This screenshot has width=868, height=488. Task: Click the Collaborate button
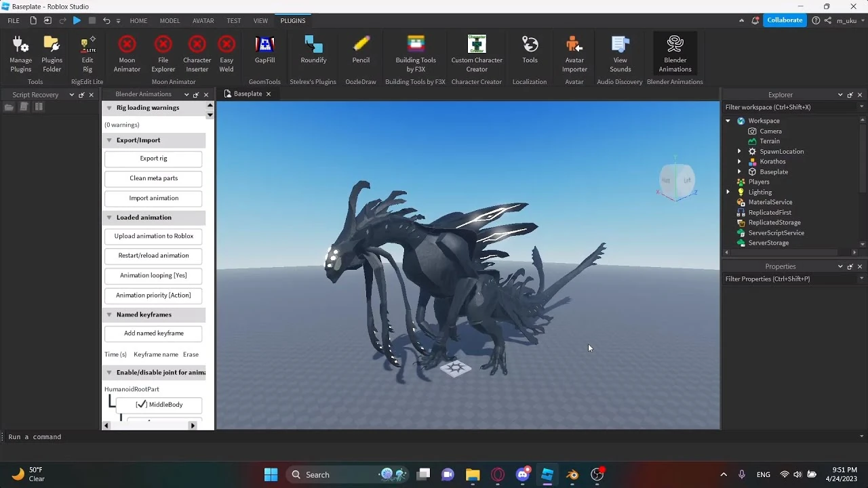point(785,20)
